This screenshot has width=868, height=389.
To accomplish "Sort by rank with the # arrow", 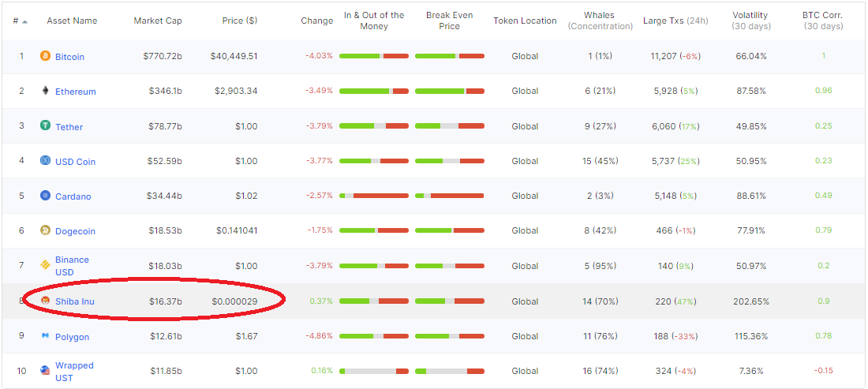I will (24, 21).
